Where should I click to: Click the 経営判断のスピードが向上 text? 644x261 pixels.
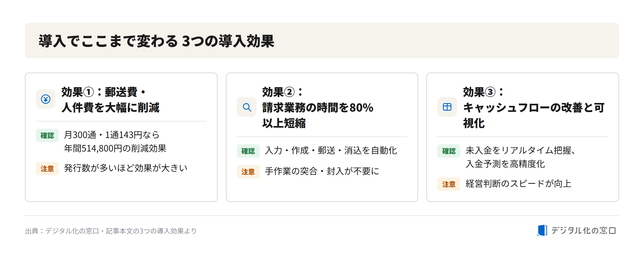(518, 184)
